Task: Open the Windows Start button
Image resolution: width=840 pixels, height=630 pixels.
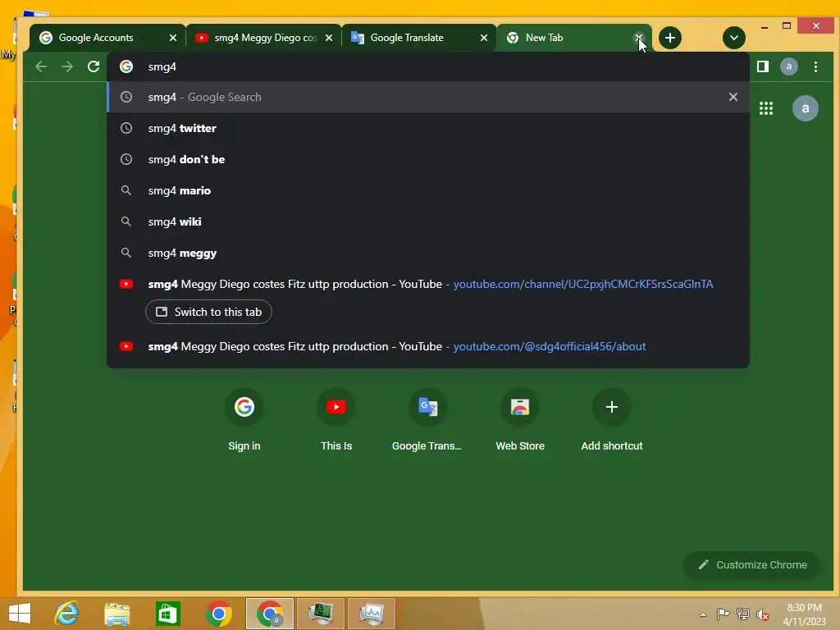Action: pos(20,614)
